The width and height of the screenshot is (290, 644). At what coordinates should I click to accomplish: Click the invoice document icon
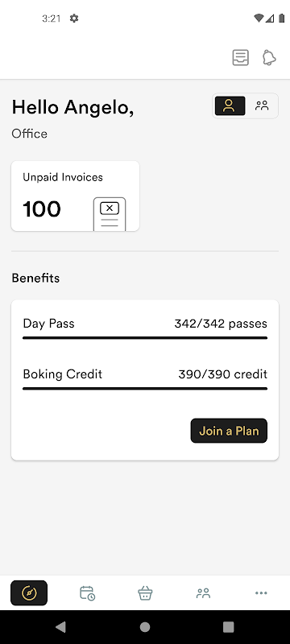point(110,214)
